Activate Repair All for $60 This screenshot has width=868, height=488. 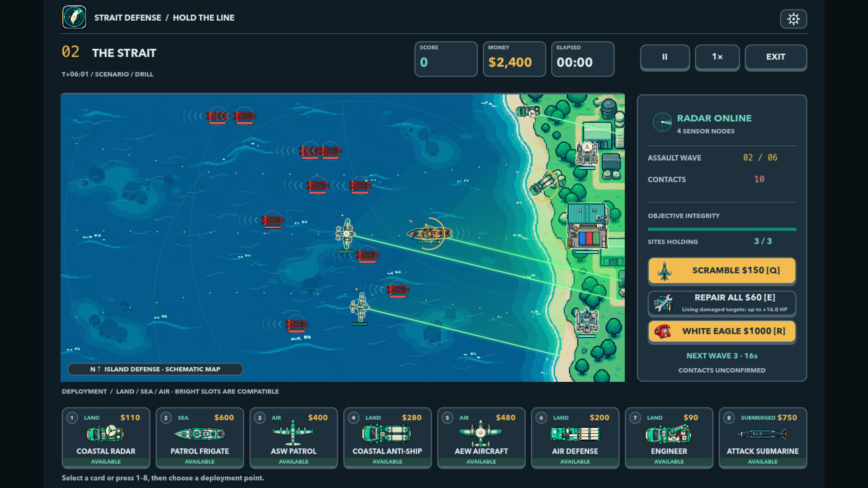722,303
